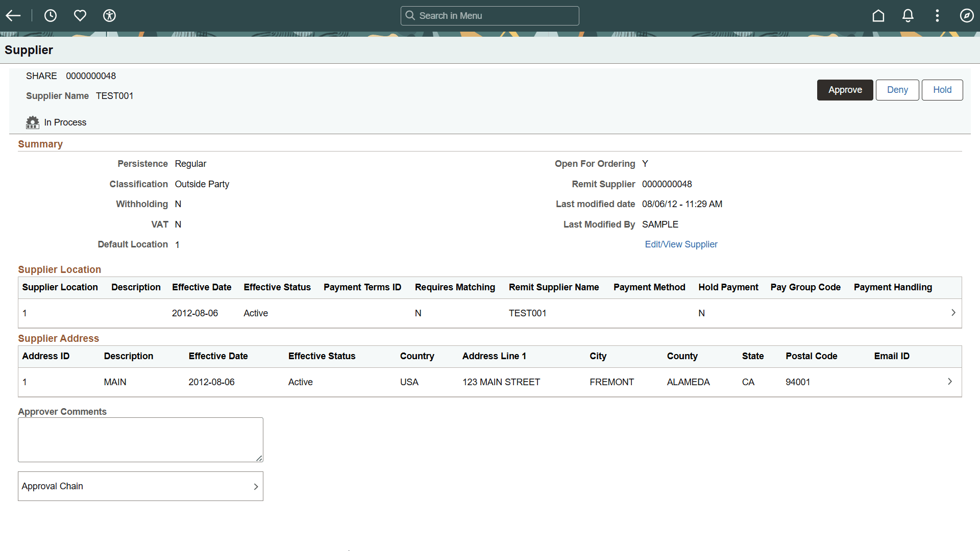Click inside the Approver Comments box
This screenshot has height=551, width=980.
[140, 439]
